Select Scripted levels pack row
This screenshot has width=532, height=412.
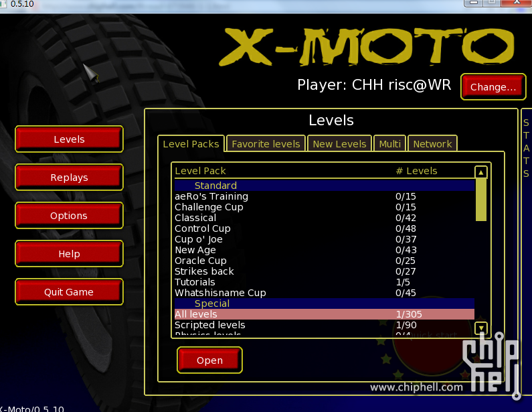(x=325, y=325)
